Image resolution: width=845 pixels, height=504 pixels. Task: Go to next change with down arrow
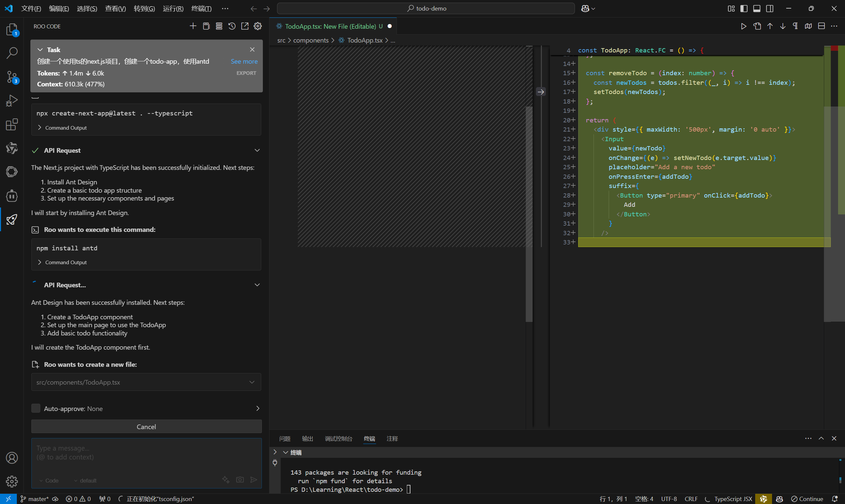[x=783, y=26]
